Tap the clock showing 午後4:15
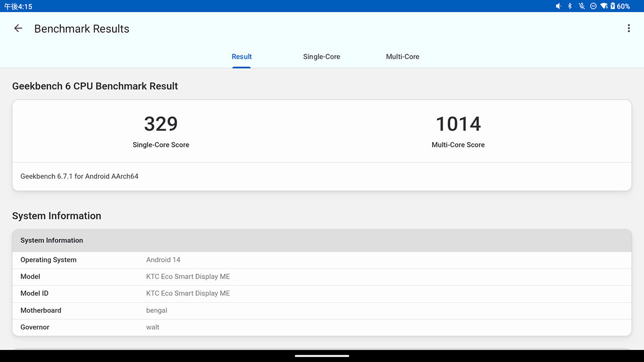 pos(18,7)
